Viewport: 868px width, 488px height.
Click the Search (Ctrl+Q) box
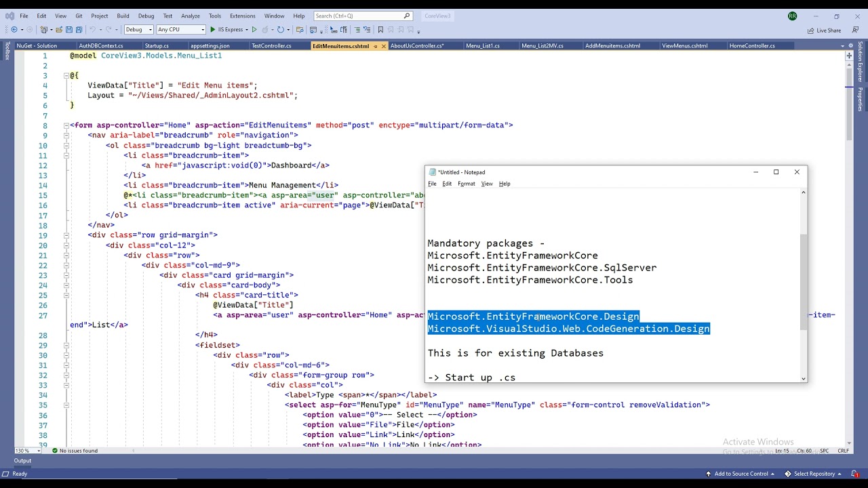click(x=363, y=16)
